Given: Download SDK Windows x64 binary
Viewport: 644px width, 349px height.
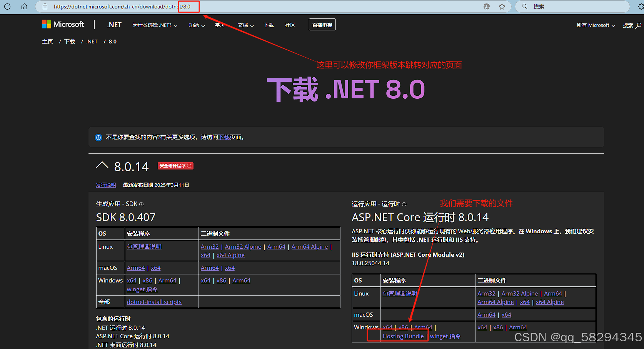Looking at the screenshot, I should (x=205, y=281).
